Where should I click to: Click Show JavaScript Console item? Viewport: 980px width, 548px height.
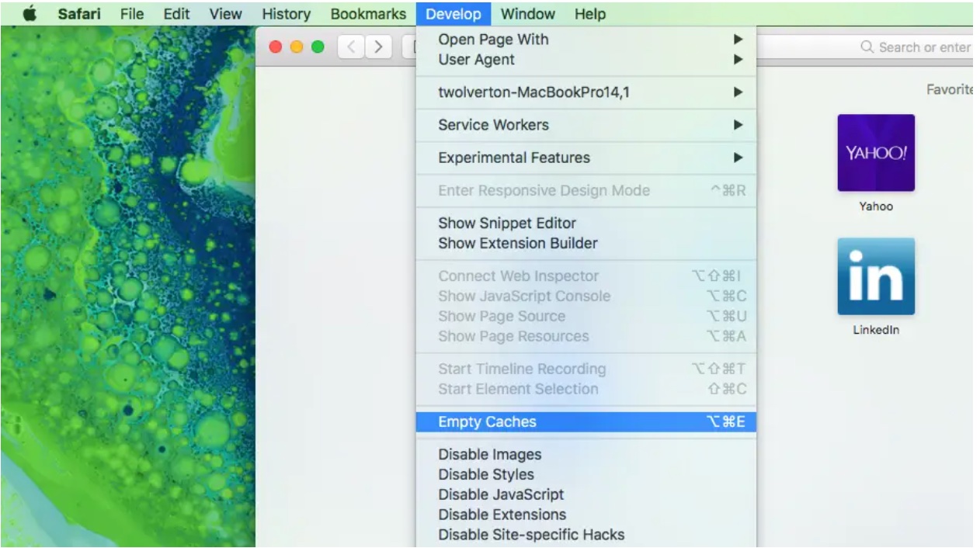pos(586,296)
